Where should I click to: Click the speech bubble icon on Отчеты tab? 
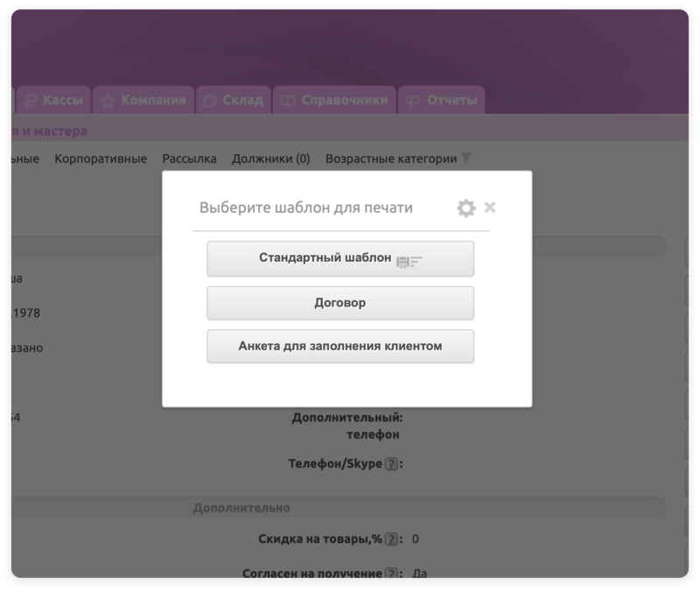pos(412,101)
